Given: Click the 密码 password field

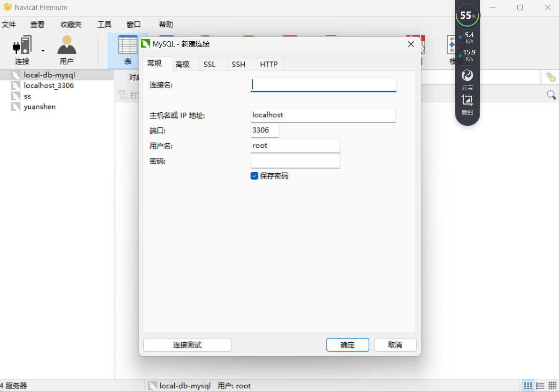Looking at the screenshot, I should (x=295, y=161).
